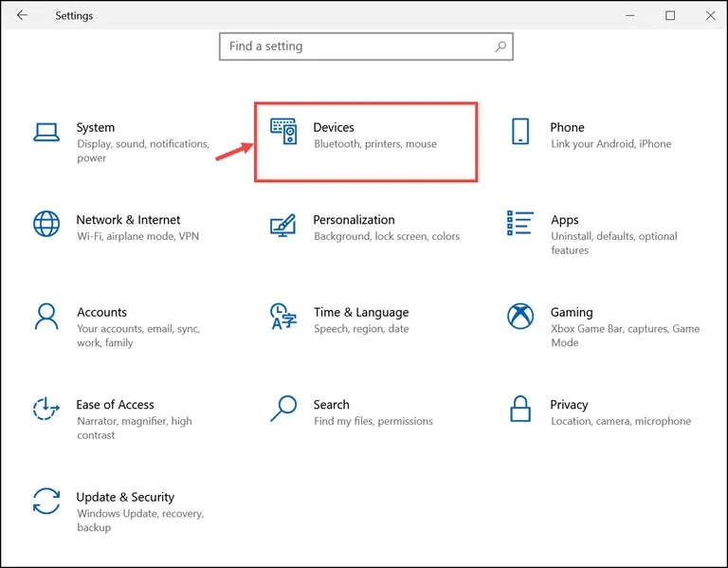Click 'Bluetooth, printers, mouse' description
728x568 pixels.
pos(375,144)
